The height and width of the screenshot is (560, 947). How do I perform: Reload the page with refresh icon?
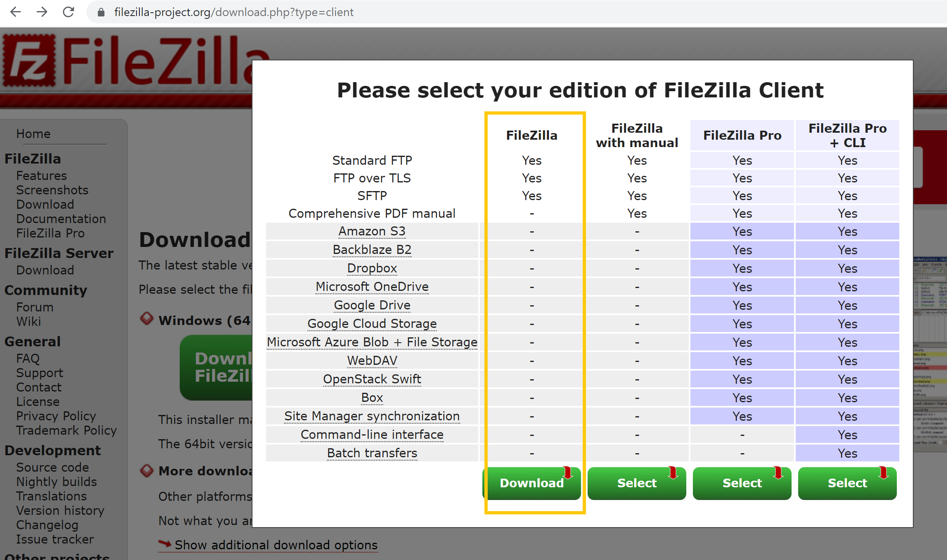(x=68, y=12)
